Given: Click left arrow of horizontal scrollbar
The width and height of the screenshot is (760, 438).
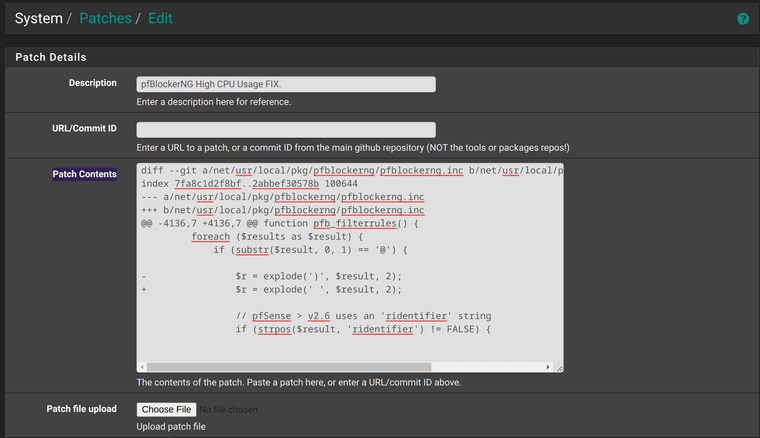Looking at the screenshot, I should click(142, 367).
